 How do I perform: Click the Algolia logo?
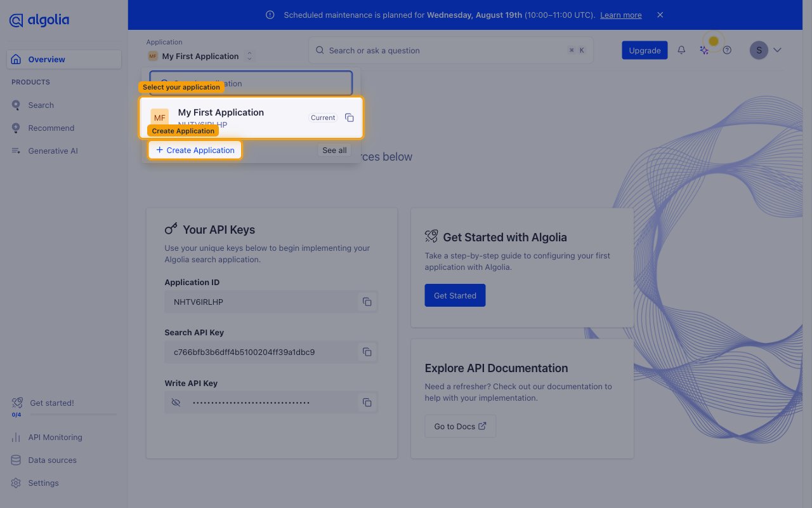39,20
